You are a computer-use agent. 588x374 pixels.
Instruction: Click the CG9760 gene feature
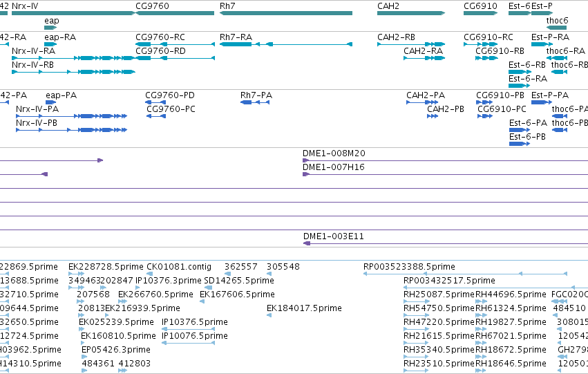point(175,13)
